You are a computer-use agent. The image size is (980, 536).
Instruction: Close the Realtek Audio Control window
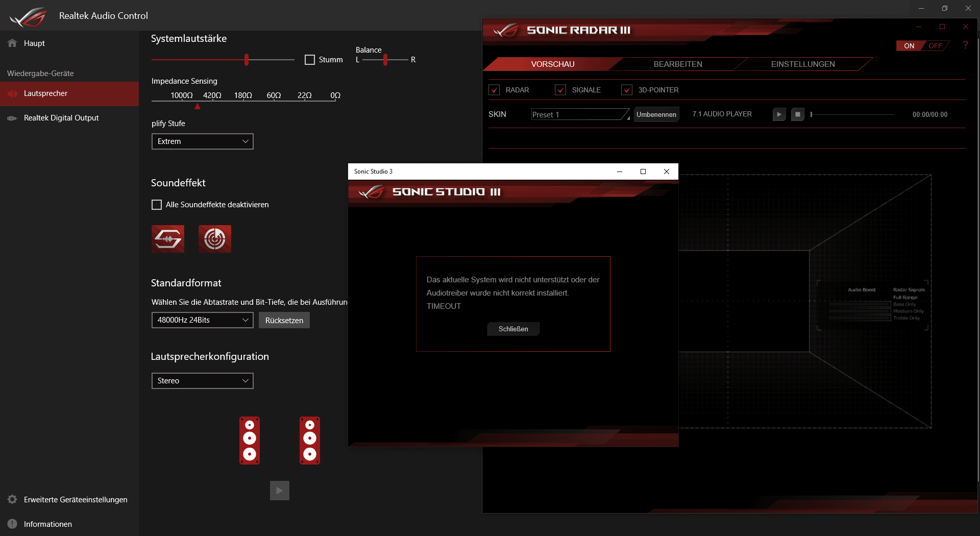coord(968,8)
